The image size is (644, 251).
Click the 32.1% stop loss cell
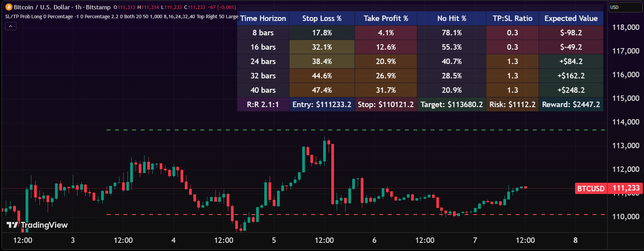point(322,47)
